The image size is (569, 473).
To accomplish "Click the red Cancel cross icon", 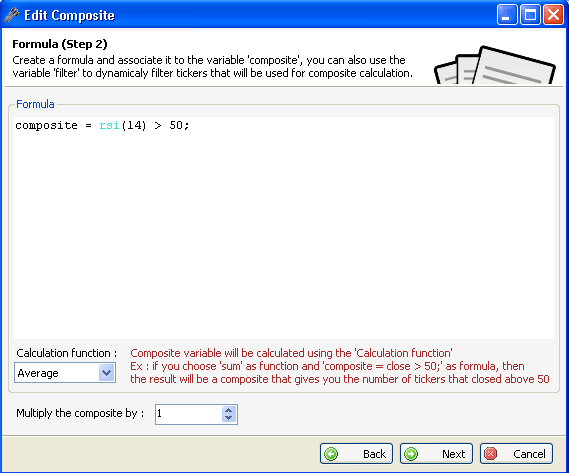I will coord(491,454).
